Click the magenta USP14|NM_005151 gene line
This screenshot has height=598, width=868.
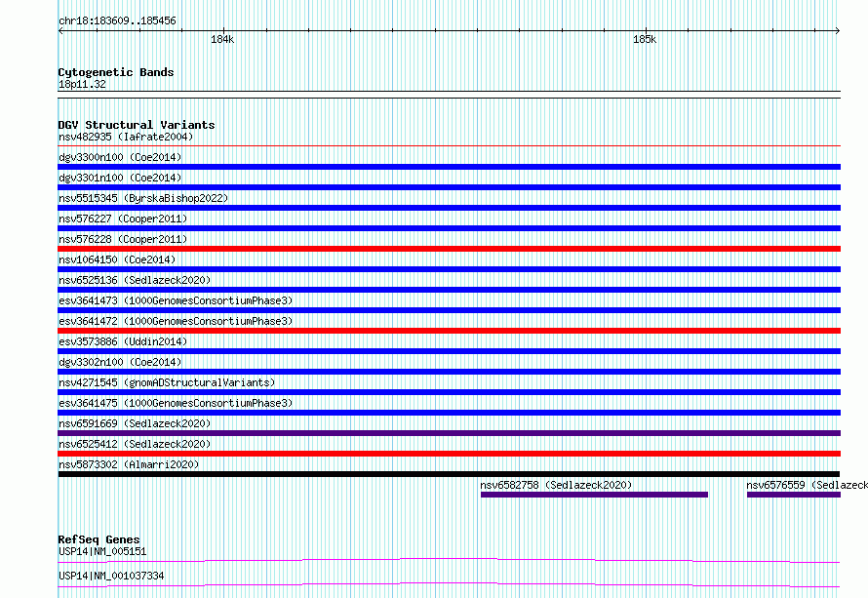point(449,560)
